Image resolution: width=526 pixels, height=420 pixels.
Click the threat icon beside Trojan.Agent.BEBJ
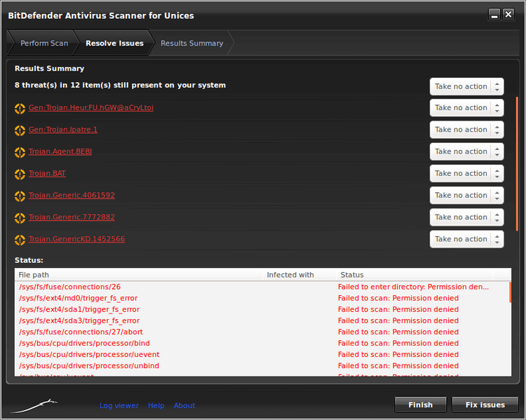click(x=20, y=152)
